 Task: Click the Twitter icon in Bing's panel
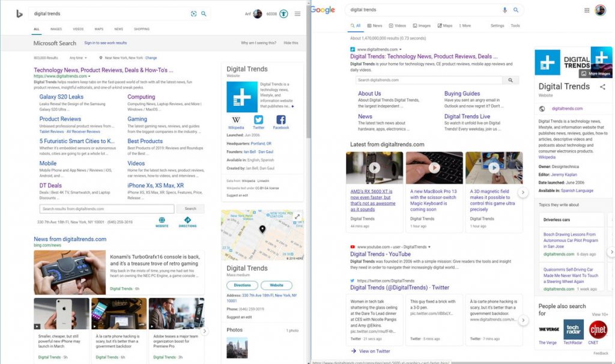(x=258, y=120)
